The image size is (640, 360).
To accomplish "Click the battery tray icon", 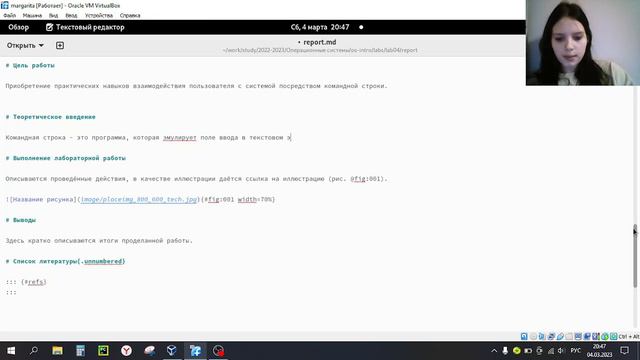I will 528,351.
